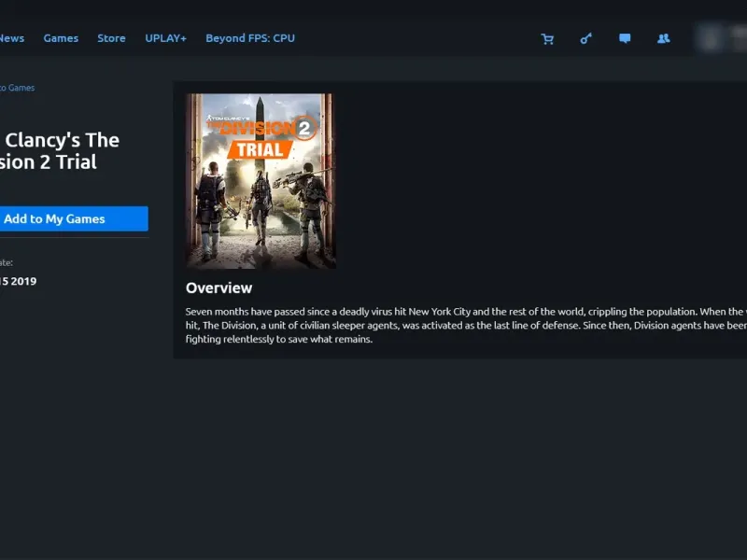Open Beyond FPS: CPU tab
Image resolution: width=747 pixels, height=560 pixels.
click(250, 38)
